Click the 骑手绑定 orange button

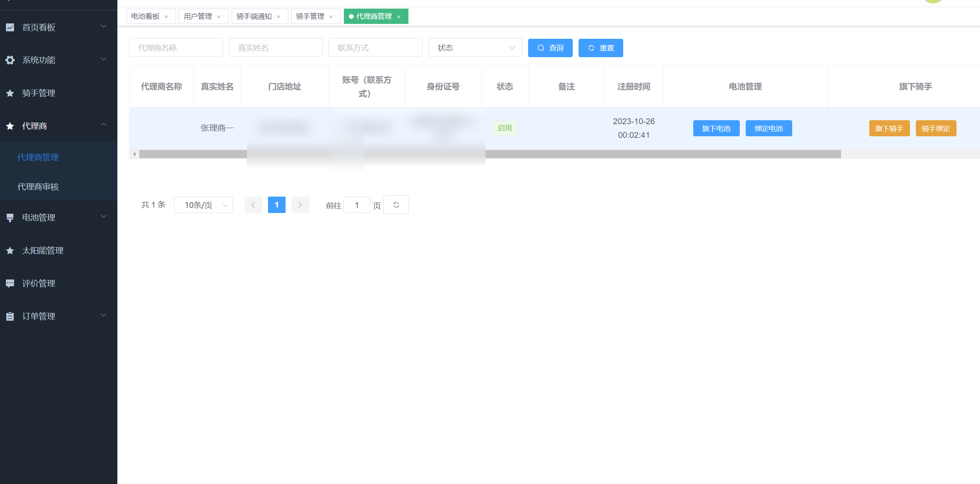coord(936,128)
